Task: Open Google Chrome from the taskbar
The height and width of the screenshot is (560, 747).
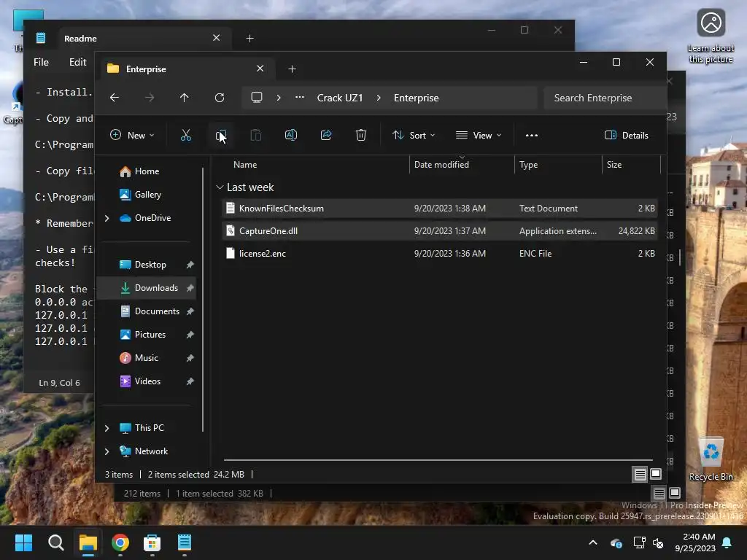Action: pyautogui.click(x=120, y=542)
